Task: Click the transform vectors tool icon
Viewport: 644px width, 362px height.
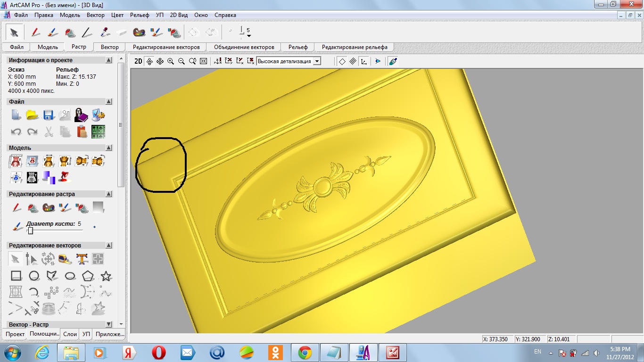Action: tap(49, 259)
